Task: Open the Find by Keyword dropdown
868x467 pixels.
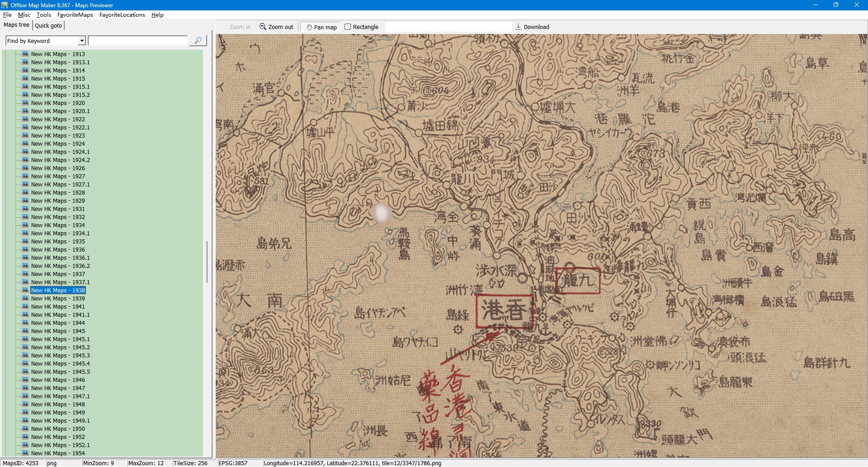Action: click(x=82, y=41)
